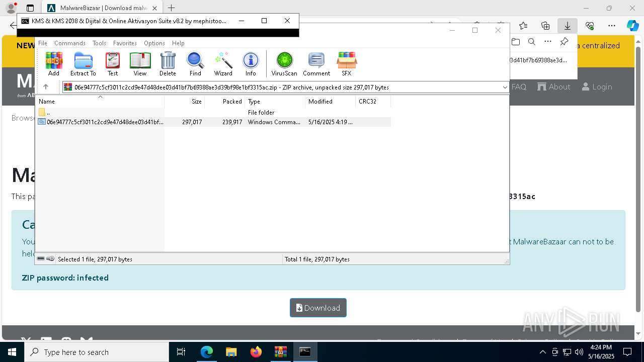Show hidden system tray icons

[x=542, y=352]
